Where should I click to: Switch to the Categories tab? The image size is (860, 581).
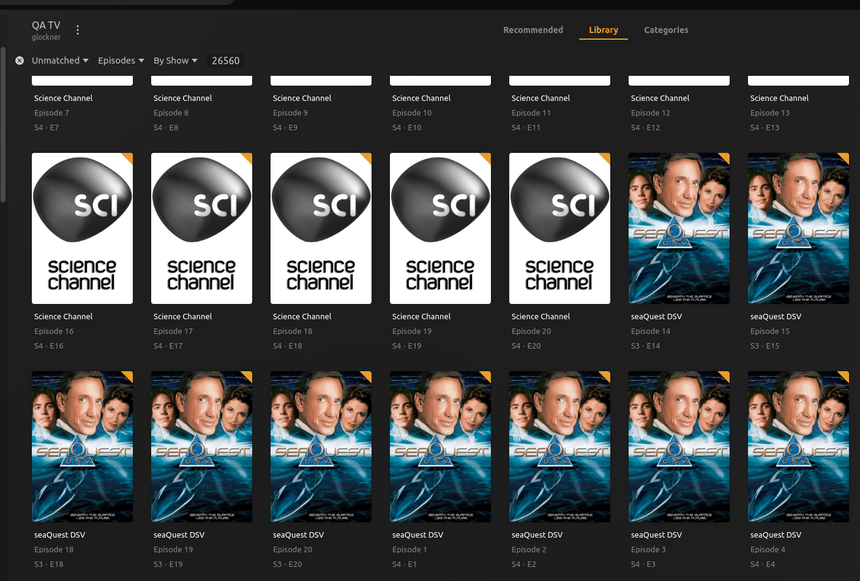(x=666, y=30)
